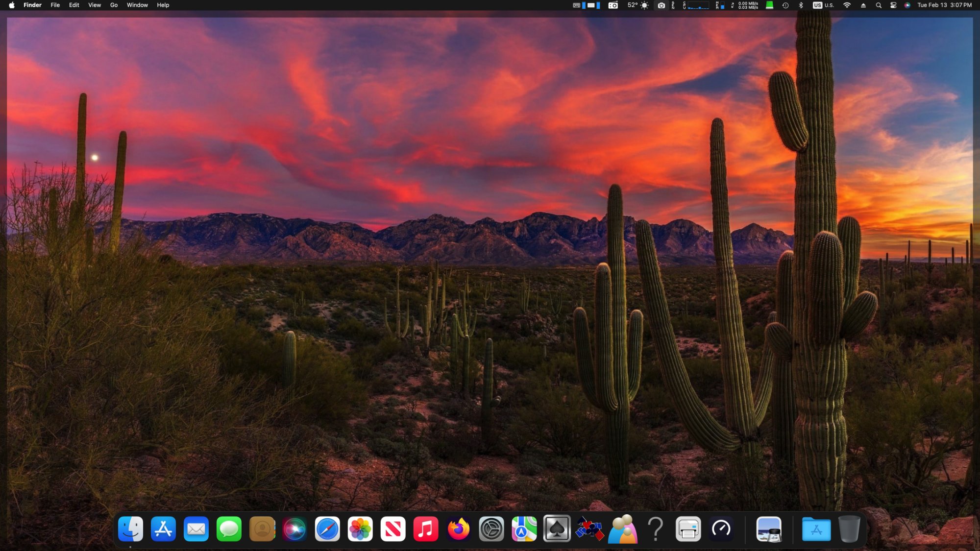The height and width of the screenshot is (551, 980).
Task: Open the Music app in dock
Action: click(426, 529)
